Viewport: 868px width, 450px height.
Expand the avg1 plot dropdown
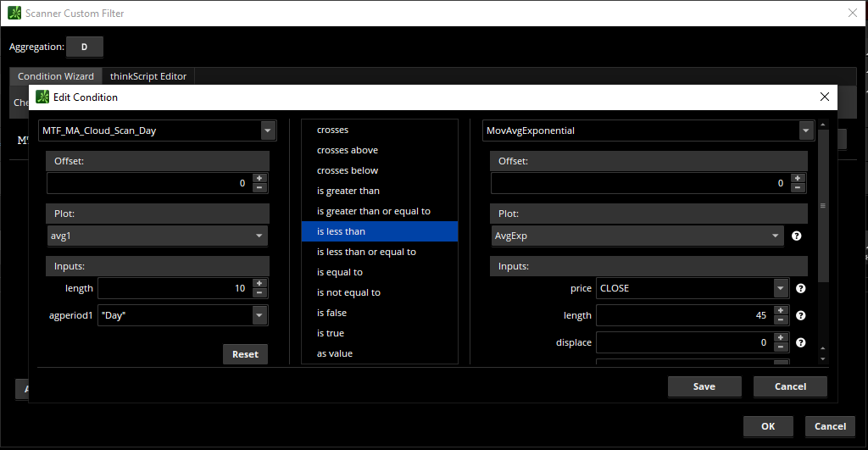258,236
